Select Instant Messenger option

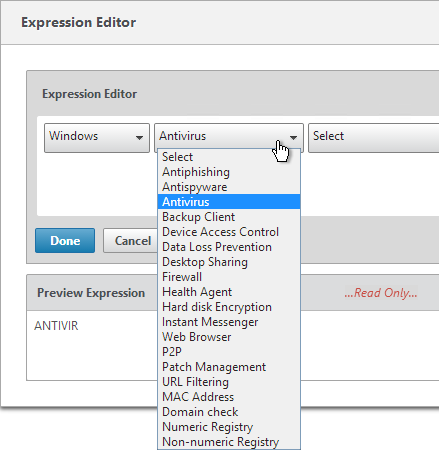point(229,322)
